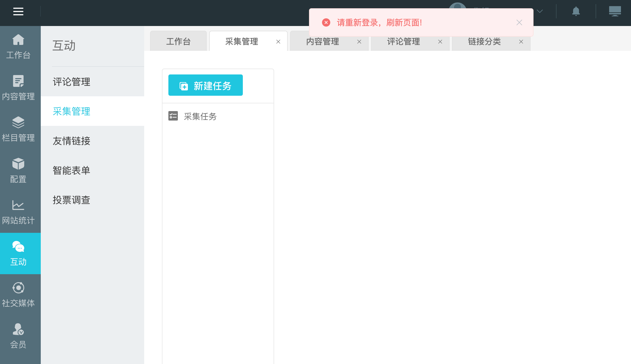Screen dimensions: 631x364
Task: Expand the user account dropdown chevron
Action: [540, 12]
